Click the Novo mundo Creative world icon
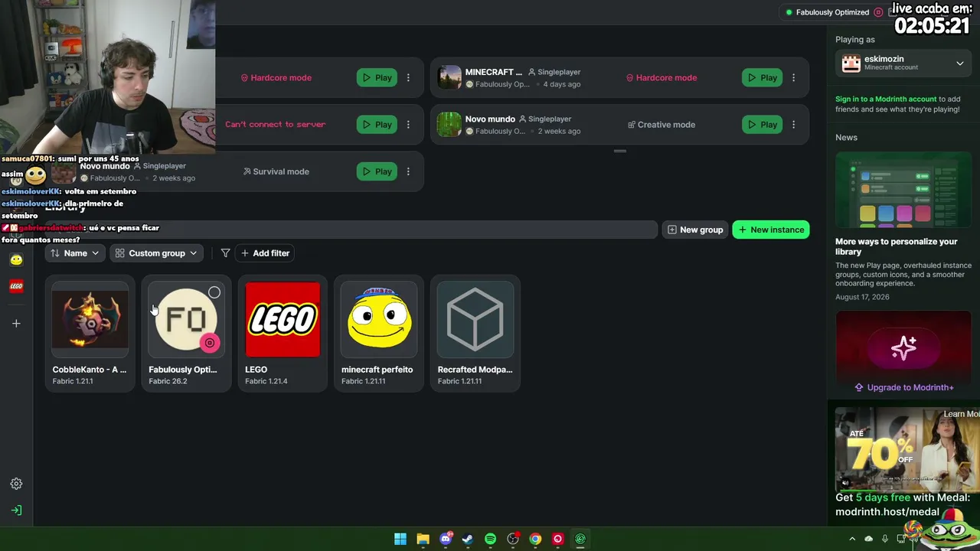Image resolution: width=980 pixels, height=551 pixels. 449,124
